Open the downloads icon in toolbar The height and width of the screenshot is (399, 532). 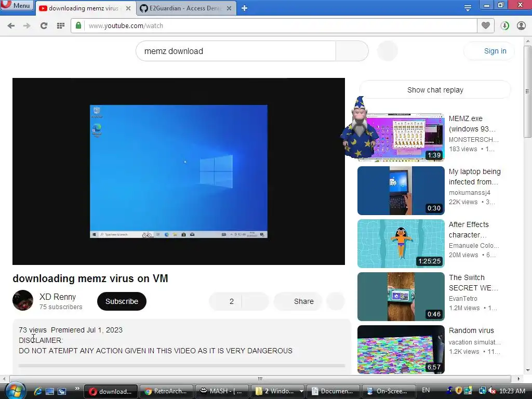pos(505,26)
